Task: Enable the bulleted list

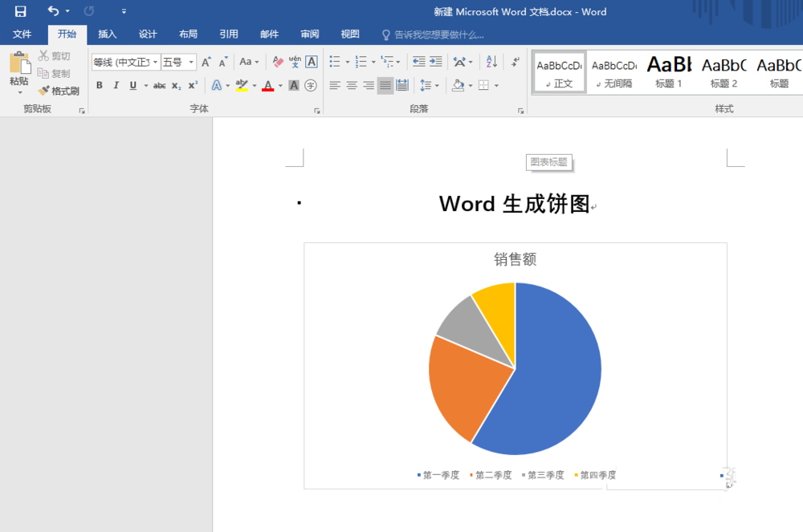Action: point(333,61)
